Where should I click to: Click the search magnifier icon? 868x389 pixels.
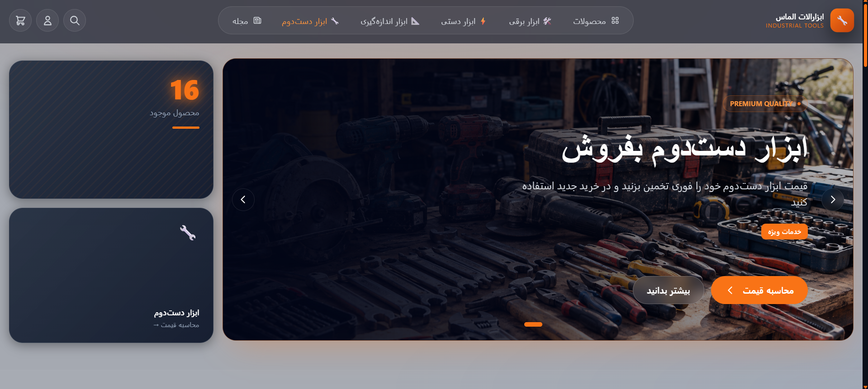[x=75, y=20]
